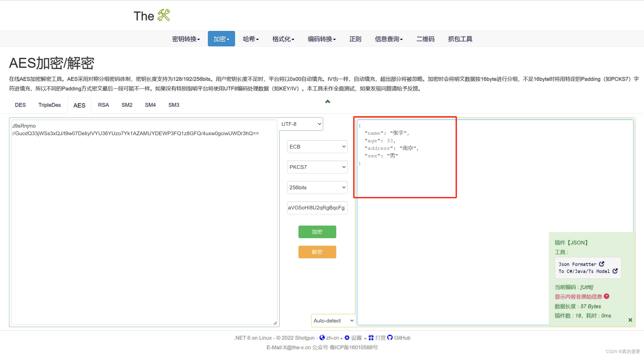Image resolution: width=644 pixels, height=356 pixels.
Task: Open the 哈希 menu
Action: [x=251, y=39]
